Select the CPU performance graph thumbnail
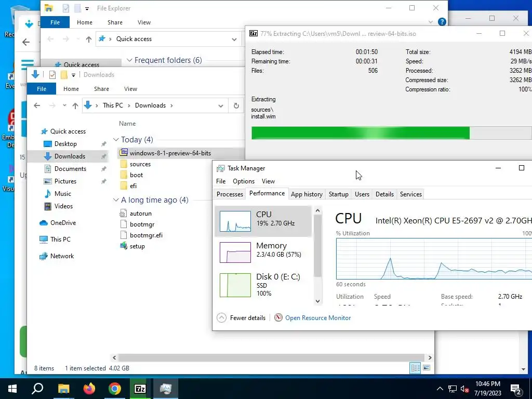This screenshot has width=532, height=399. point(235,221)
